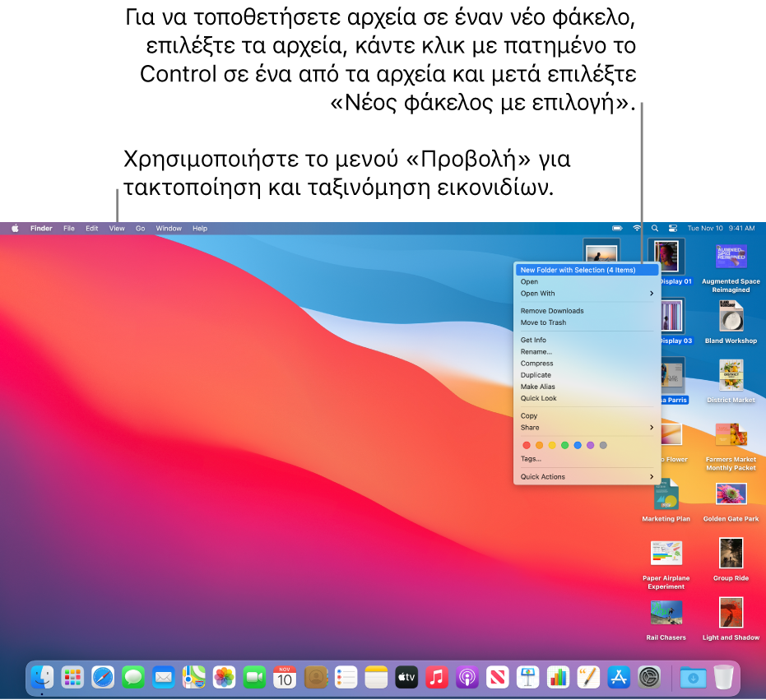This screenshot has width=766, height=700.
Task: Open the Finder menu in menu bar
Action: [x=41, y=228]
